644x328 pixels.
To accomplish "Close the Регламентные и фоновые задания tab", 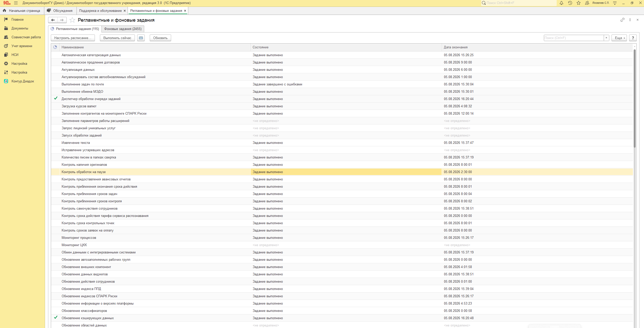I will point(185,11).
